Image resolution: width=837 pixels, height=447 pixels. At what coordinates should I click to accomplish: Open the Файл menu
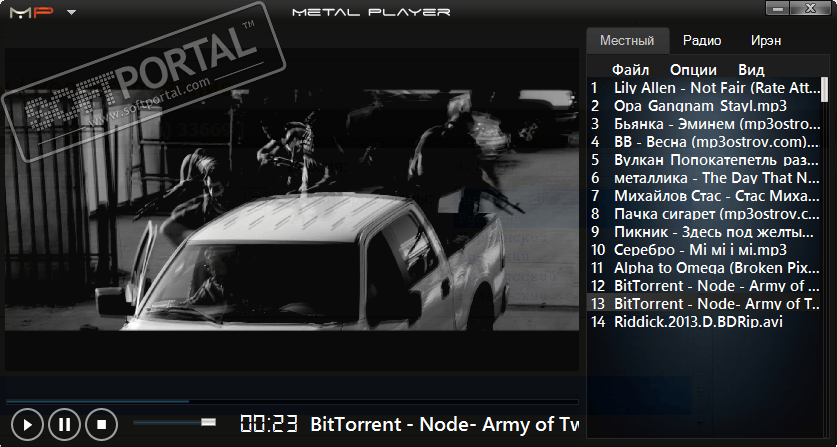coord(630,70)
